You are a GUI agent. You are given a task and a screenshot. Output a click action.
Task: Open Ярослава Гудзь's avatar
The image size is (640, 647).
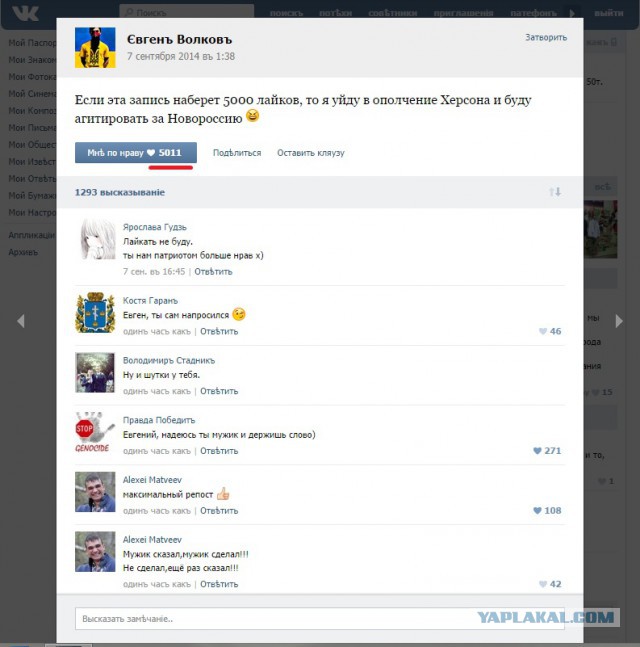coord(95,239)
